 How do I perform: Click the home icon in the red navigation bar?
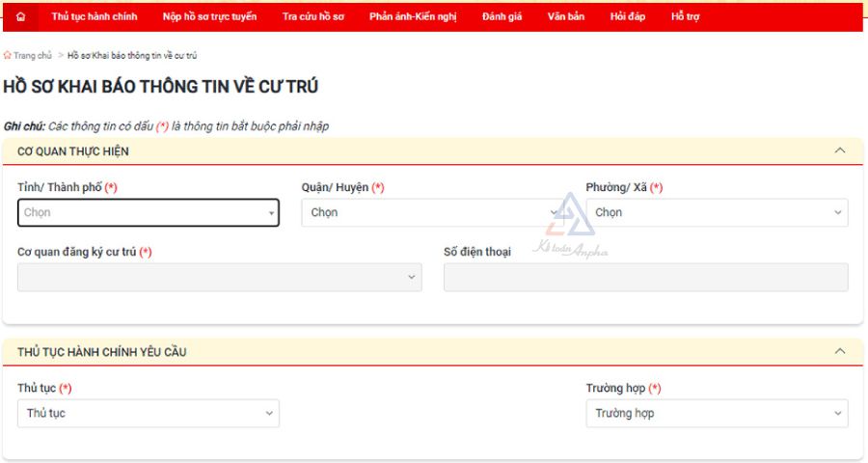(20, 17)
